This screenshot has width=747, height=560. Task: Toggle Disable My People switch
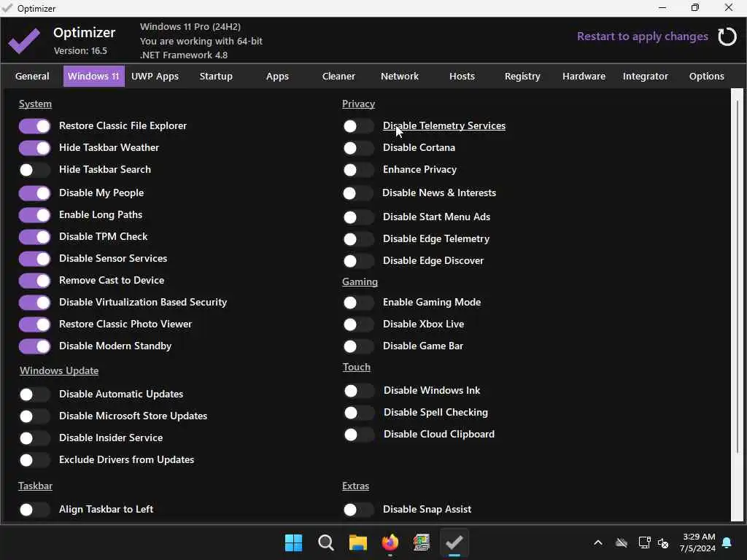pyautogui.click(x=34, y=193)
